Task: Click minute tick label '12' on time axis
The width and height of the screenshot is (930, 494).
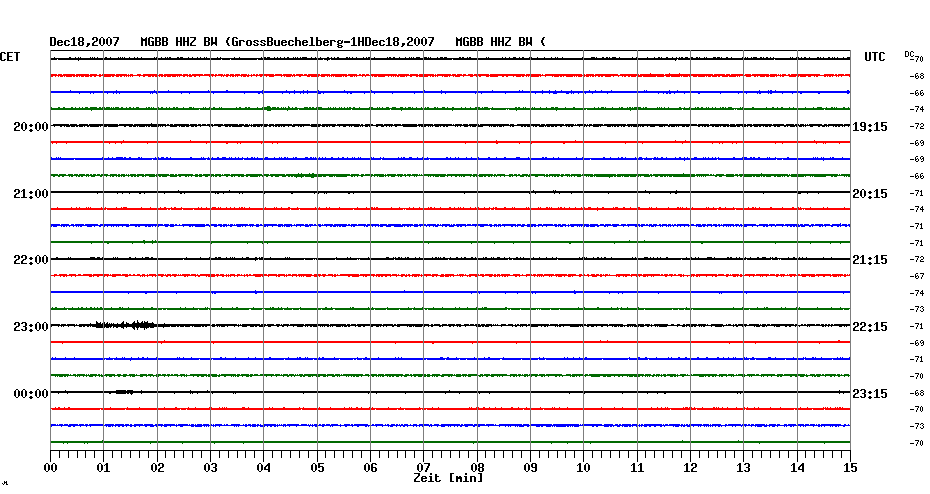Action: point(690,468)
